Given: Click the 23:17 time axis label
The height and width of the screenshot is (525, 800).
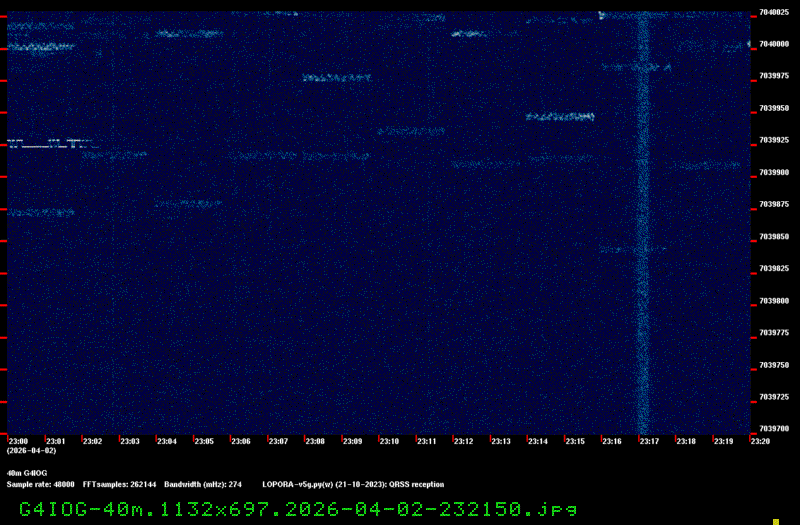Looking at the screenshot, I should (x=649, y=441).
